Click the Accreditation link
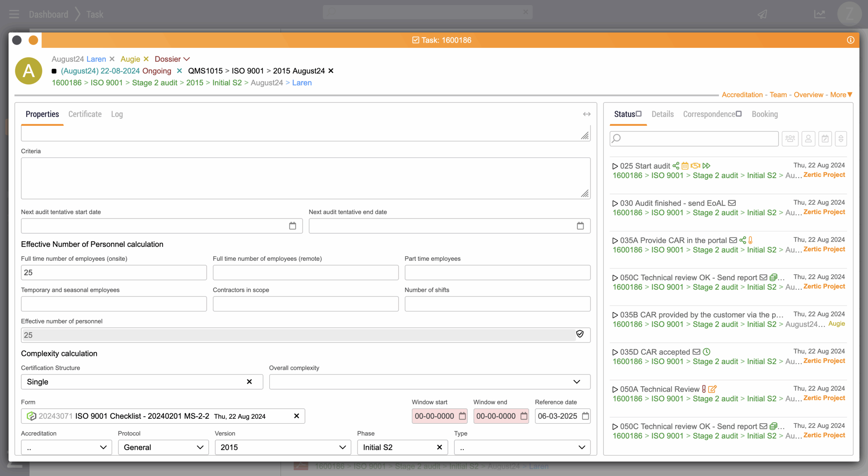 742,95
